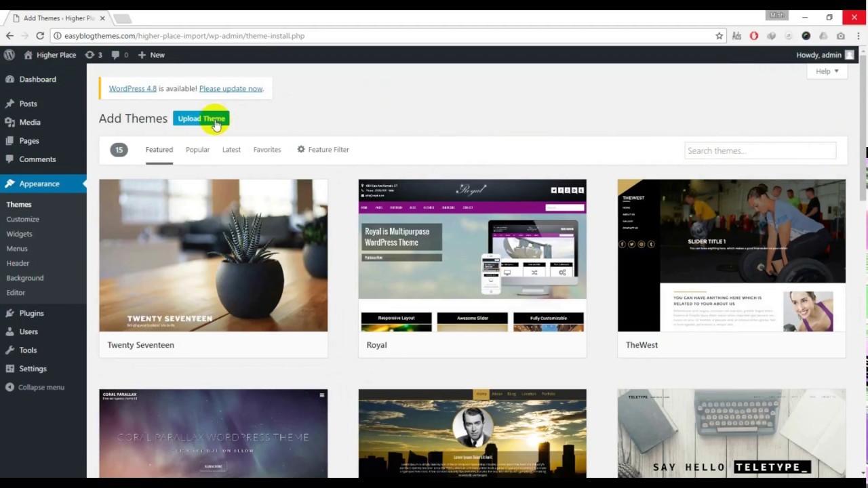
Task: Select the Twenty Seventeen theme thumbnail
Action: point(214,256)
